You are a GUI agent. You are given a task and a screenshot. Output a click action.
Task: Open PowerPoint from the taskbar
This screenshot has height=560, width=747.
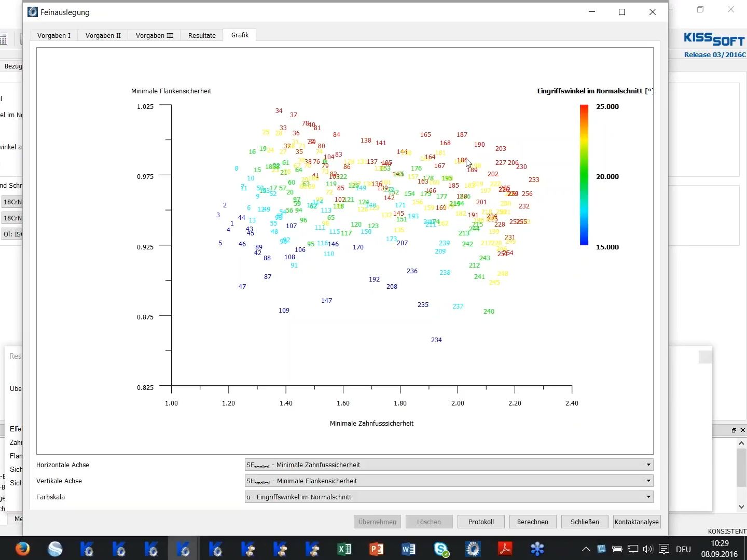pos(377,549)
